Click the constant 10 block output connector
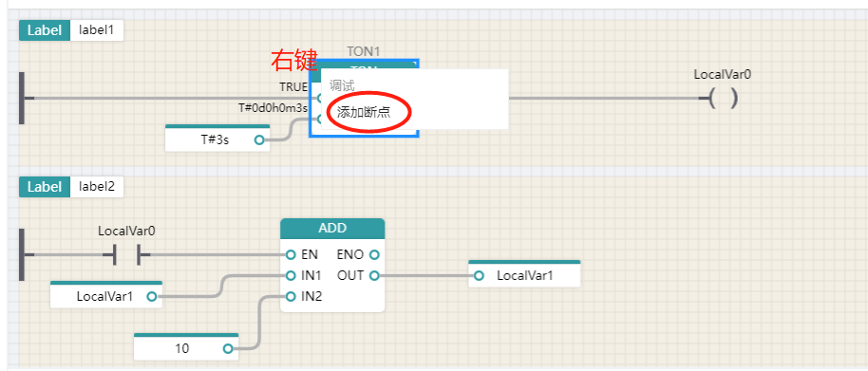This screenshot has width=868, height=371. coord(228,348)
